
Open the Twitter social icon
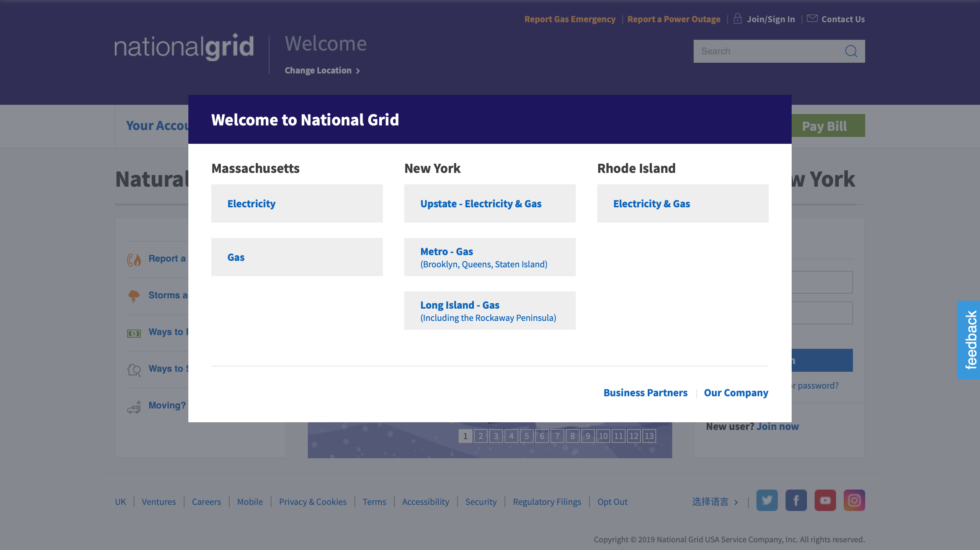click(x=767, y=500)
